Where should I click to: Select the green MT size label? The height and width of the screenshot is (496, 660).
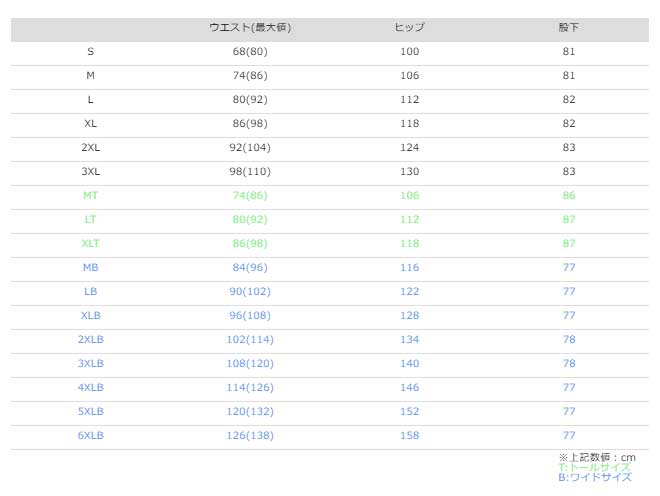(91, 195)
